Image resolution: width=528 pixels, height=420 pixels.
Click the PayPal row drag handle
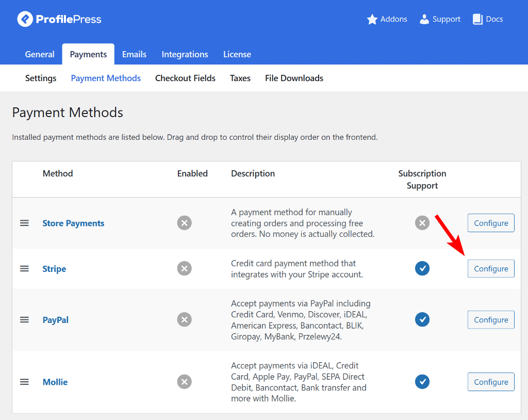(24, 320)
